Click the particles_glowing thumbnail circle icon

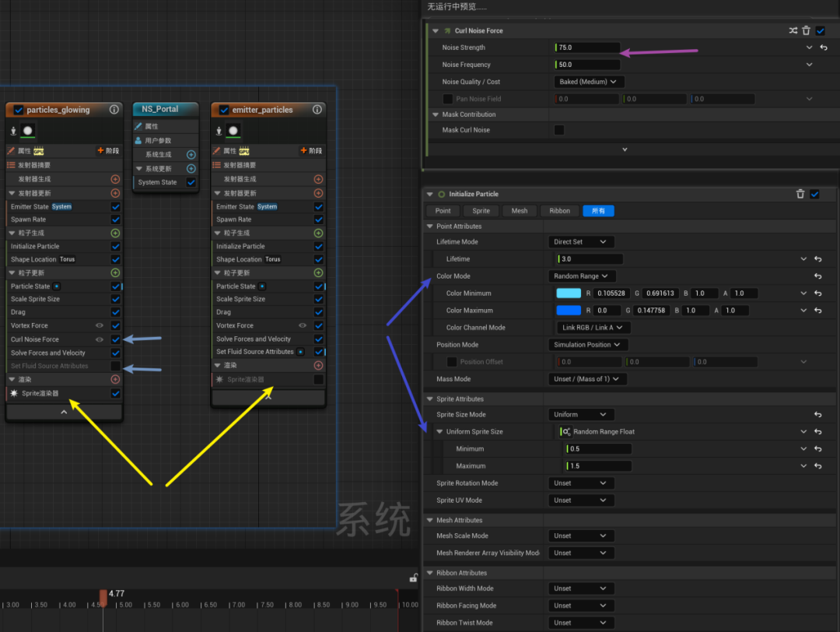pyautogui.click(x=28, y=130)
